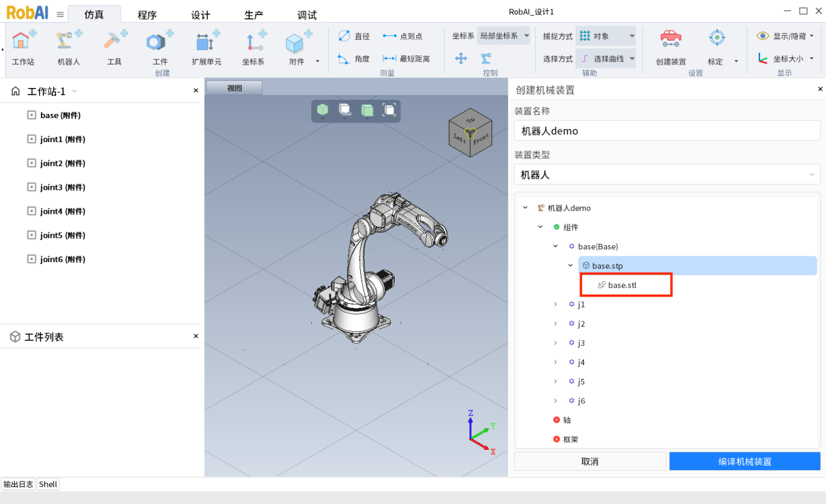
Task: Click the 工件 workpiece icon
Action: 160,40
